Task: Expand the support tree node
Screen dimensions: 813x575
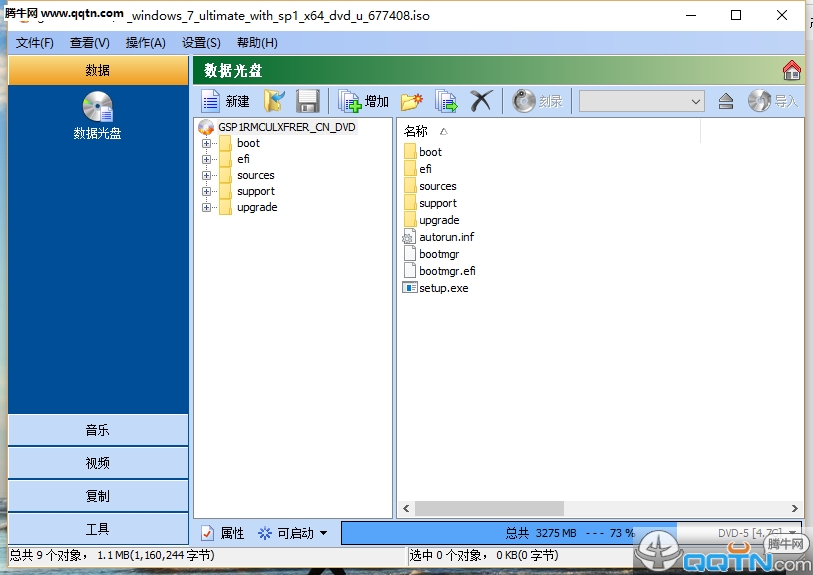Action: pos(206,191)
